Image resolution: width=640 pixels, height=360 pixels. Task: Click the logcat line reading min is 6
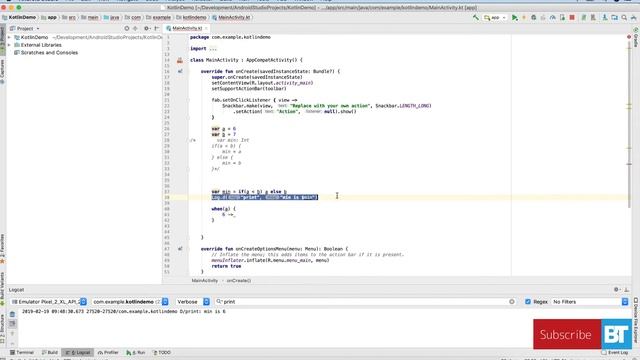[124, 311]
